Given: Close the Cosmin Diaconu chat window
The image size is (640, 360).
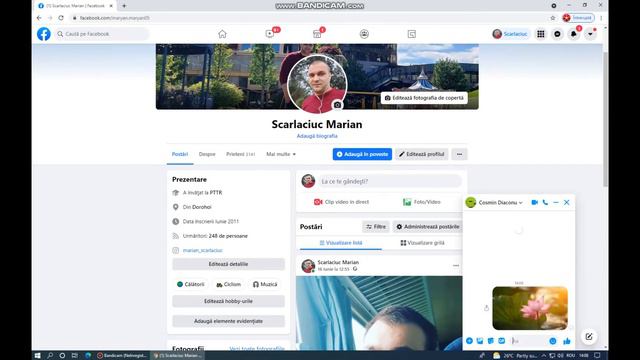Looking at the screenshot, I should pos(567,202).
